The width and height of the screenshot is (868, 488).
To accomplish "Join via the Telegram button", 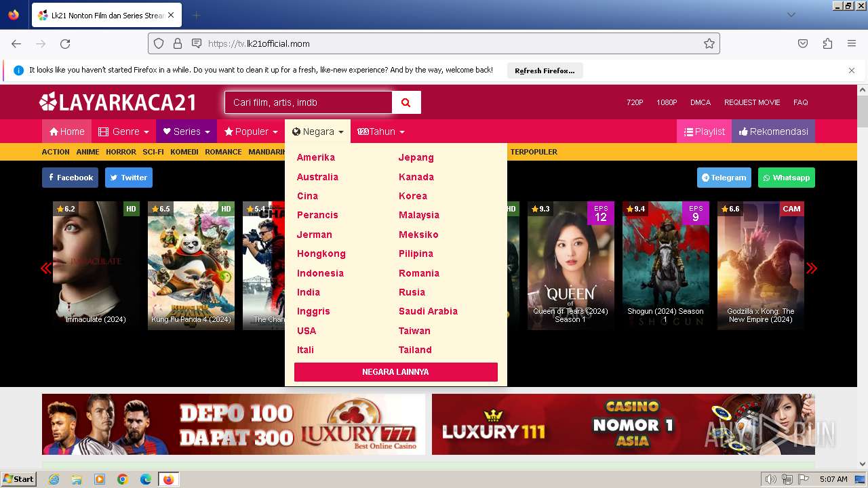I will click(724, 178).
